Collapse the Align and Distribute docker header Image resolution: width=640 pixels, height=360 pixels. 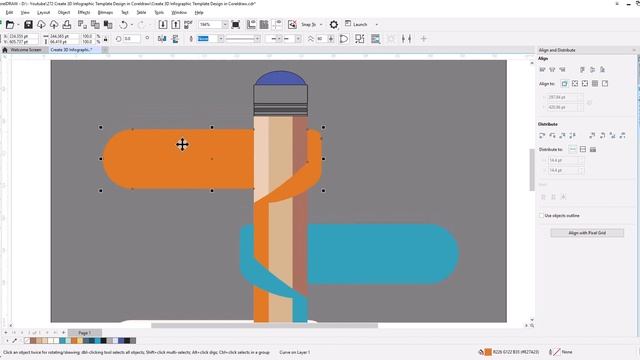(634, 50)
